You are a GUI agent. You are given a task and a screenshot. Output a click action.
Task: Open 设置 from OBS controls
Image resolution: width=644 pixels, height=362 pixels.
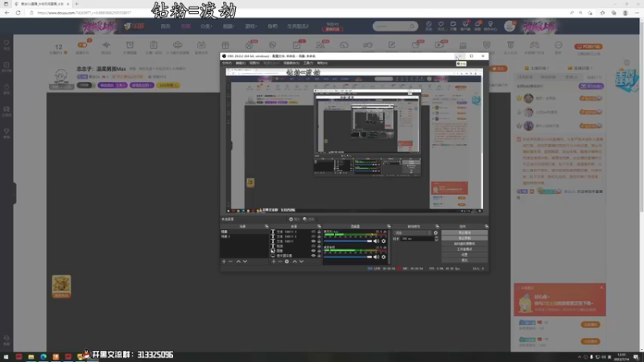464,254
